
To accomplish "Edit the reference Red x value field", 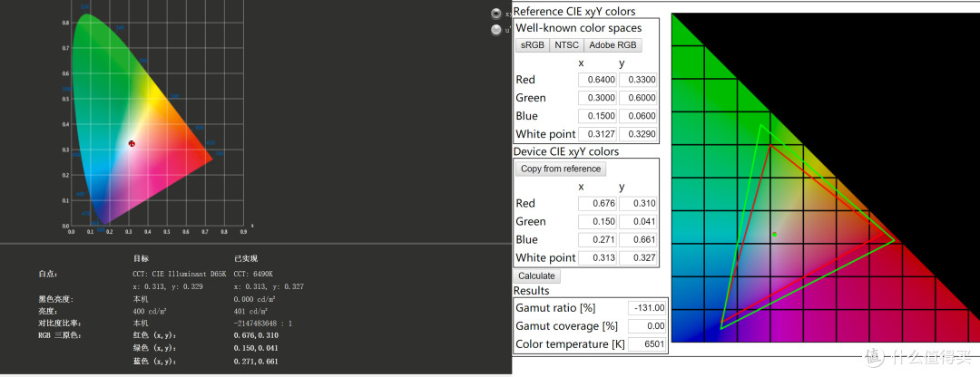I will coord(597,80).
